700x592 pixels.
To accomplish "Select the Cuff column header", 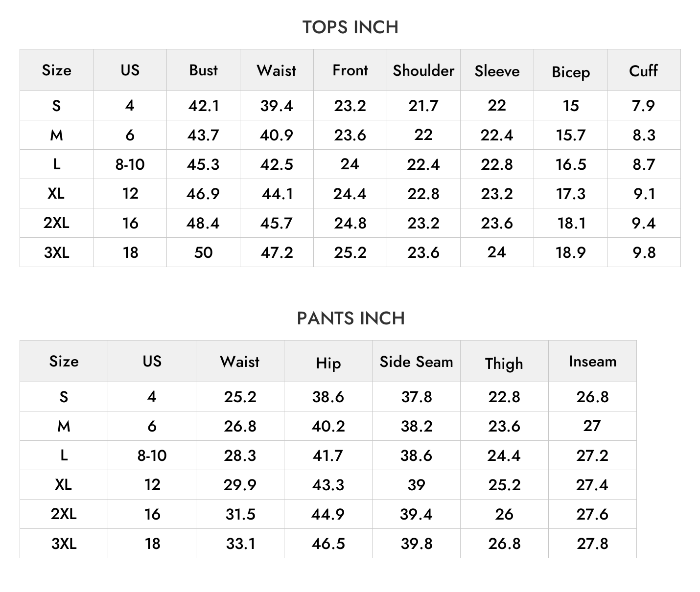I will click(x=643, y=70).
